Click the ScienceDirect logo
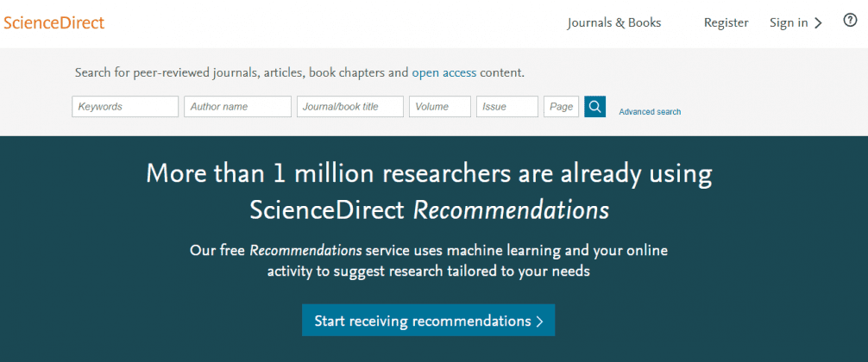Image resolution: width=868 pixels, height=362 pixels. point(53,22)
